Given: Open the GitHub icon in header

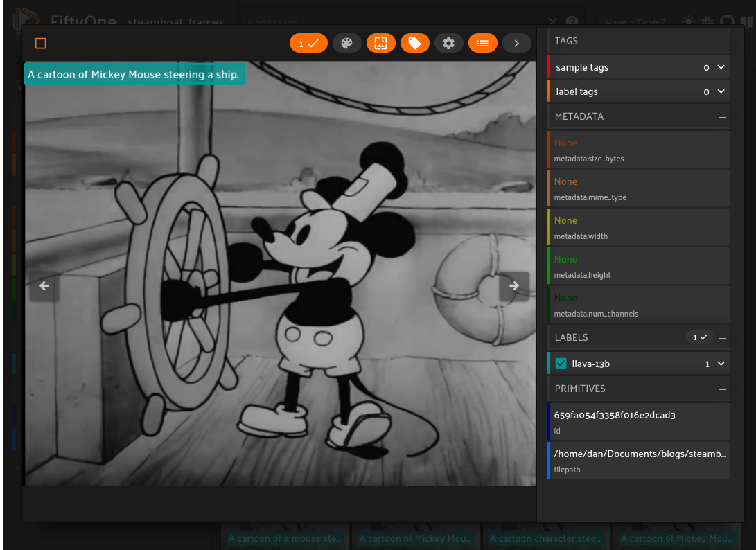Looking at the screenshot, I should pyautogui.click(x=727, y=21).
